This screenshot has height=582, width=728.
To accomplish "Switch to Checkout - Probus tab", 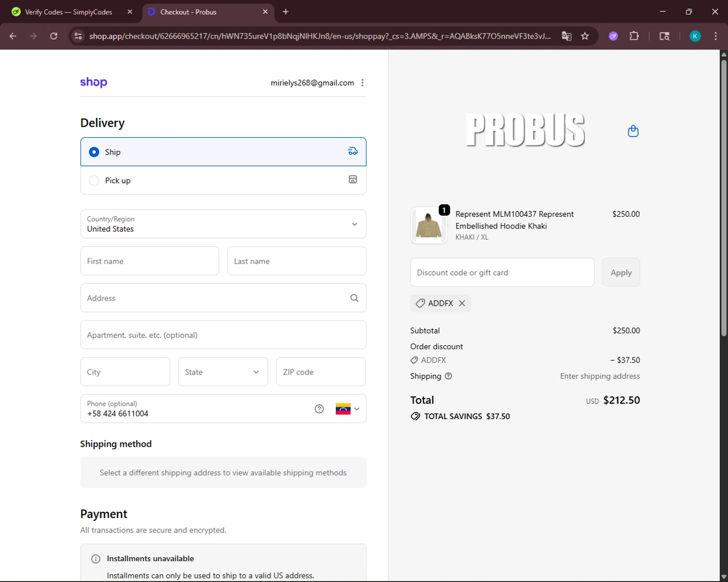I will (x=209, y=12).
